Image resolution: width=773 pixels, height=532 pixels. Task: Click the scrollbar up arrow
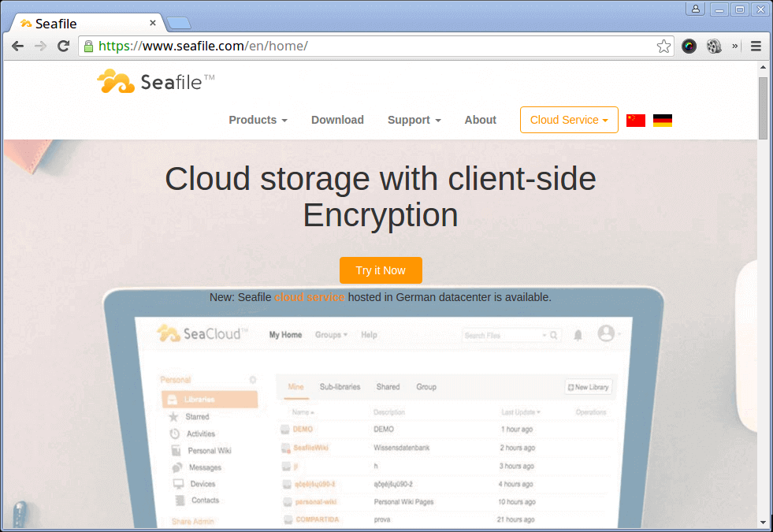coord(763,67)
